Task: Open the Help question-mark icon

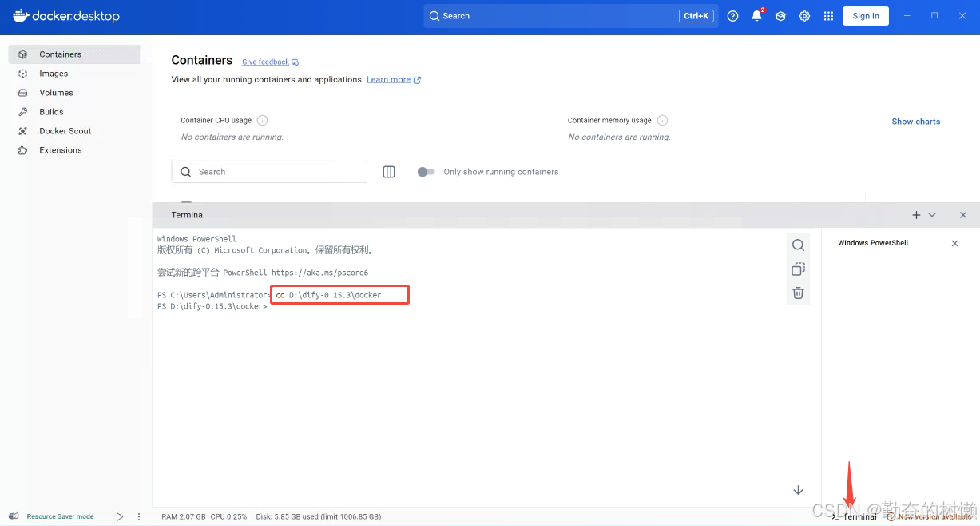Action: (733, 16)
